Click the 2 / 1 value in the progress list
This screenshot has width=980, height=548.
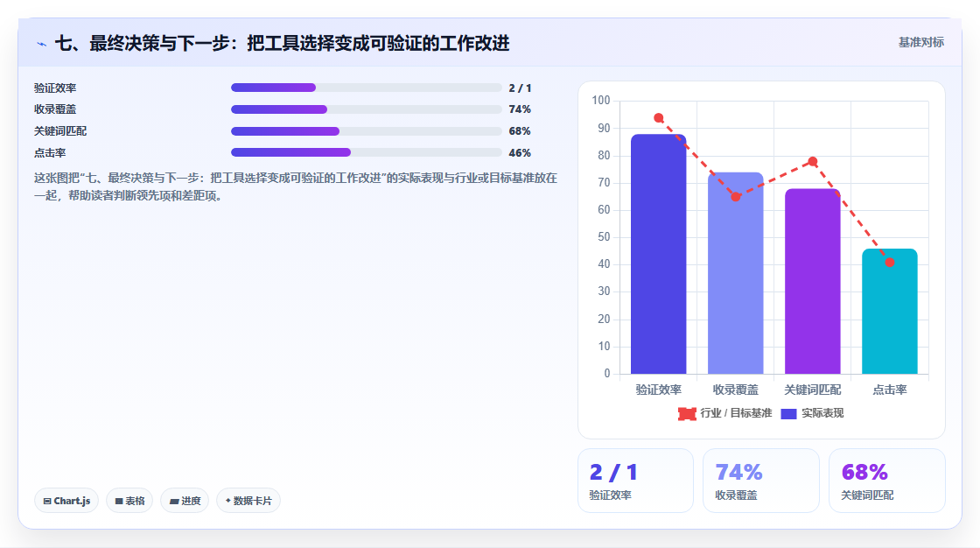click(520, 88)
